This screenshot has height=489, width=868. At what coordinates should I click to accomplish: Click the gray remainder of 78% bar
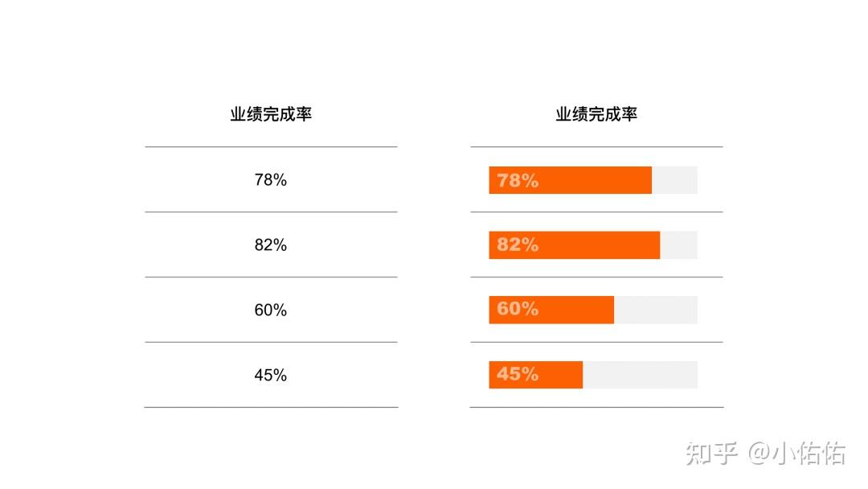point(675,180)
